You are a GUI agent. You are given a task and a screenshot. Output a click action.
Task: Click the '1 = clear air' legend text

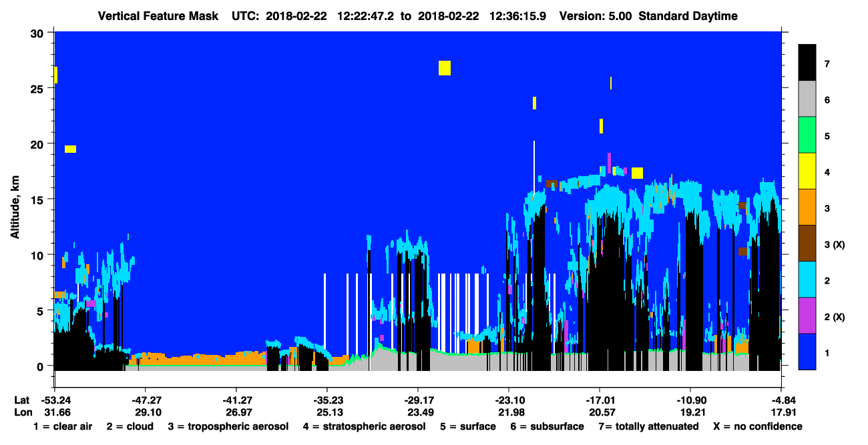coord(63,426)
